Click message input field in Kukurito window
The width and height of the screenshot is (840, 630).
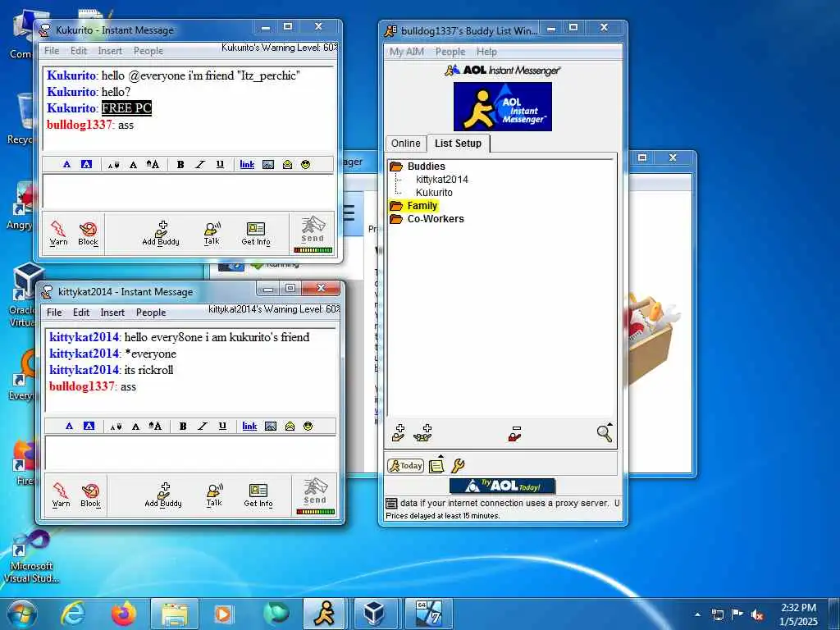[188, 191]
